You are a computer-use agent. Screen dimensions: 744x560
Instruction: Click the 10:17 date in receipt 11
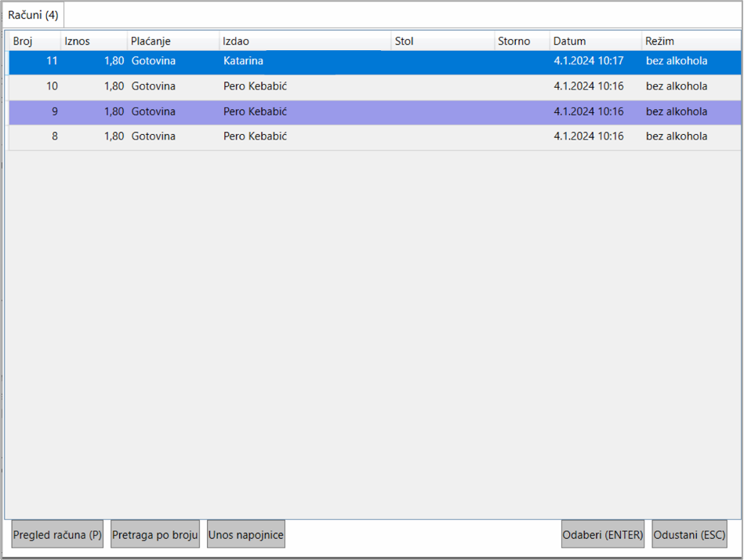click(589, 61)
